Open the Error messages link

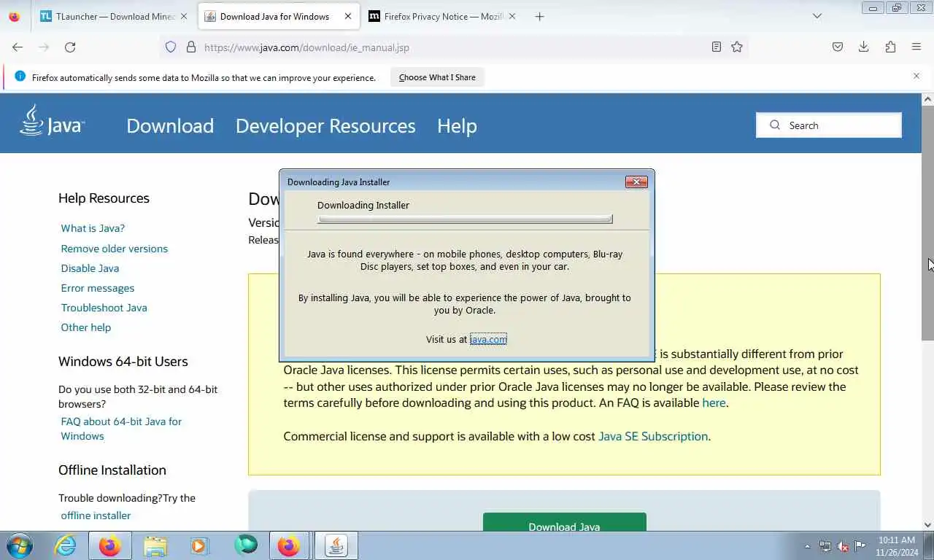(98, 288)
